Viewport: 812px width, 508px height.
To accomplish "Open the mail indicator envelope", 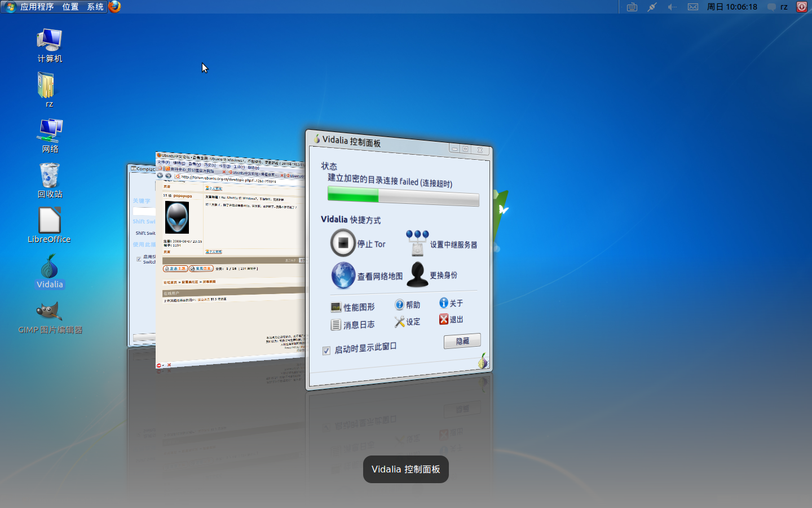I will (x=693, y=7).
